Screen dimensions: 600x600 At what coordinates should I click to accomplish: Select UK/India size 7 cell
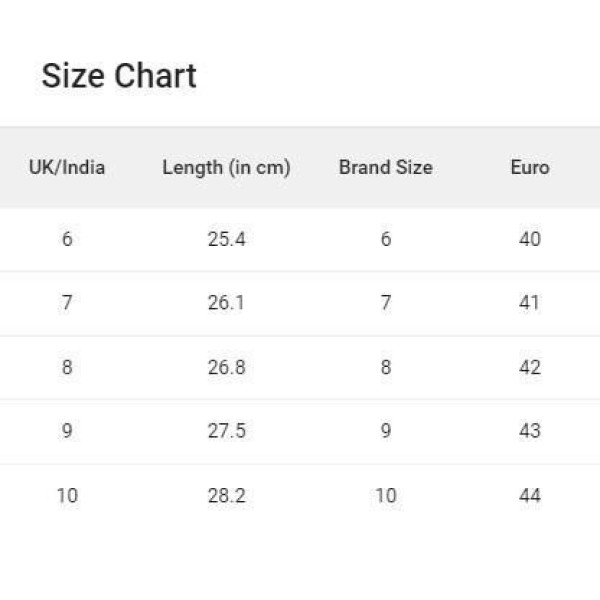[67, 303]
